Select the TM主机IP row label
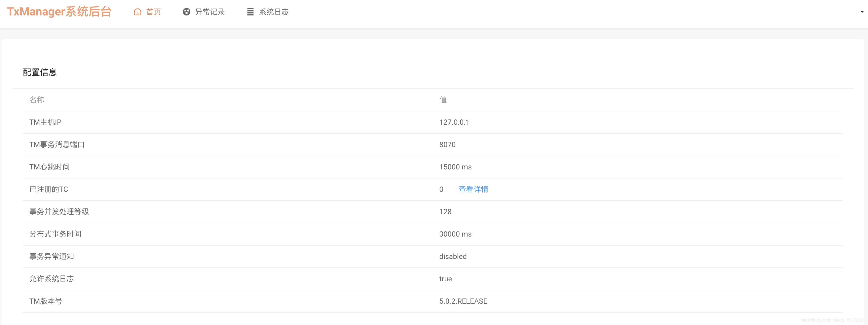Viewport: 868px width, 325px height. (46, 122)
